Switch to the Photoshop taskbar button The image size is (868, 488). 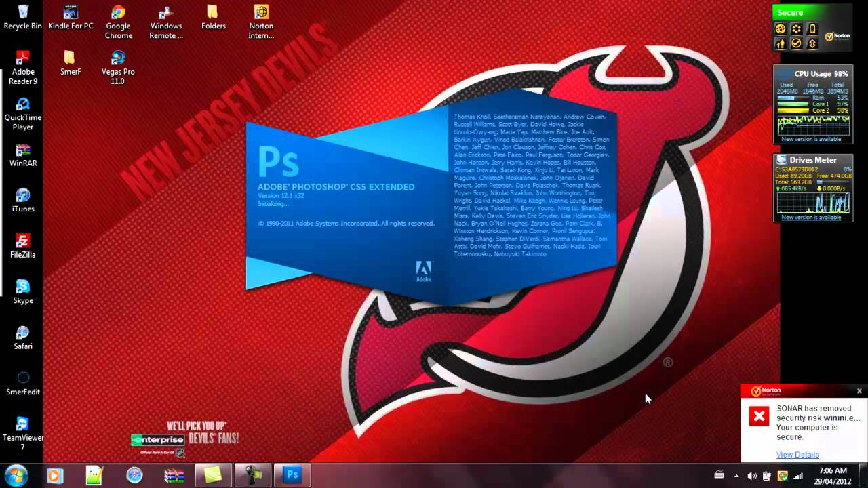(x=292, y=476)
